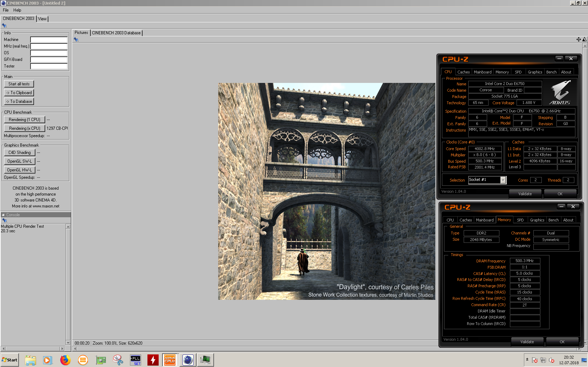Screen dimensions: 588x367
Task: Click the AORUS logo in CPU-Z
Action: click(560, 92)
